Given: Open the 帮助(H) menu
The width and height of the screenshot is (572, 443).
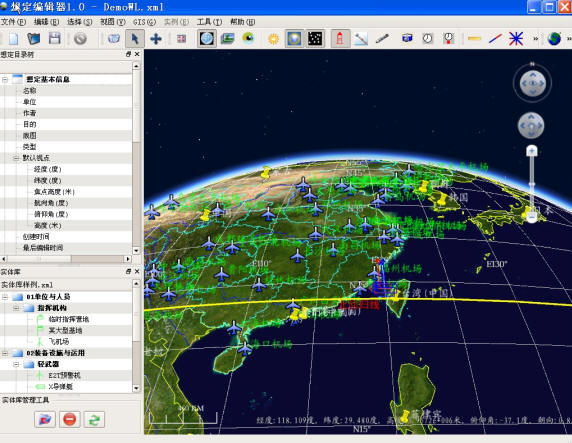Looking at the screenshot, I should point(243,22).
